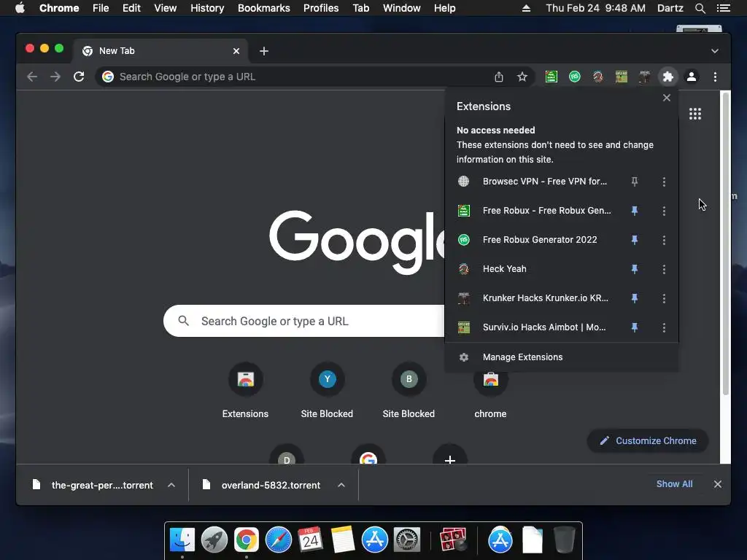Open Chrome's three-dot main menu
The width and height of the screenshot is (747, 560).
pos(715,77)
